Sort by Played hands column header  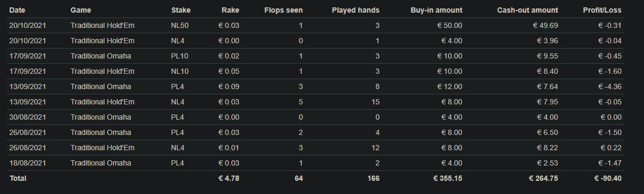coord(356,10)
